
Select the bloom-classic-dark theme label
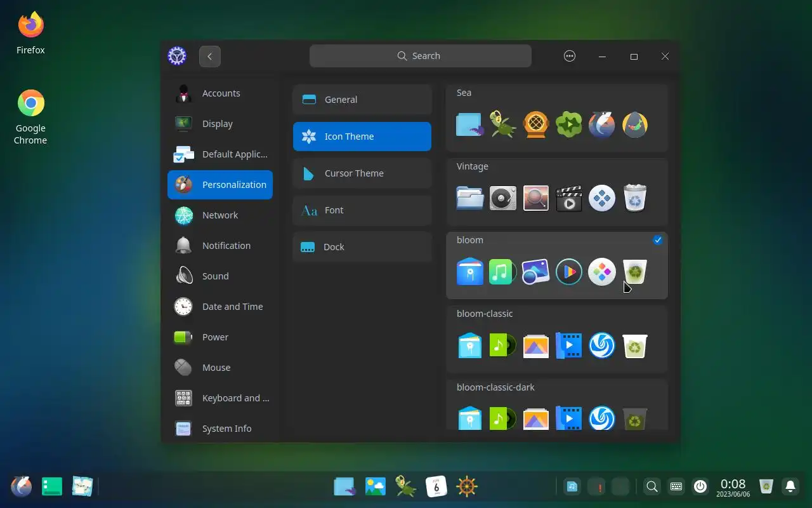pos(495,387)
